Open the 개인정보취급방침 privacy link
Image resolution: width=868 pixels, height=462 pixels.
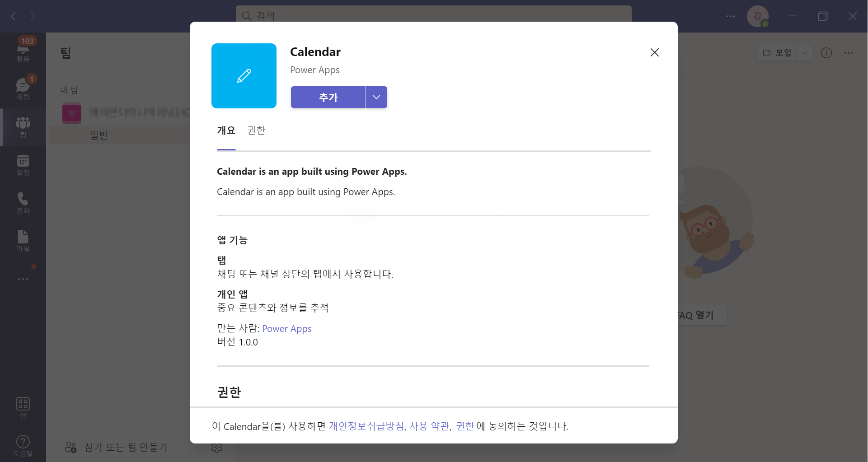tap(366, 426)
